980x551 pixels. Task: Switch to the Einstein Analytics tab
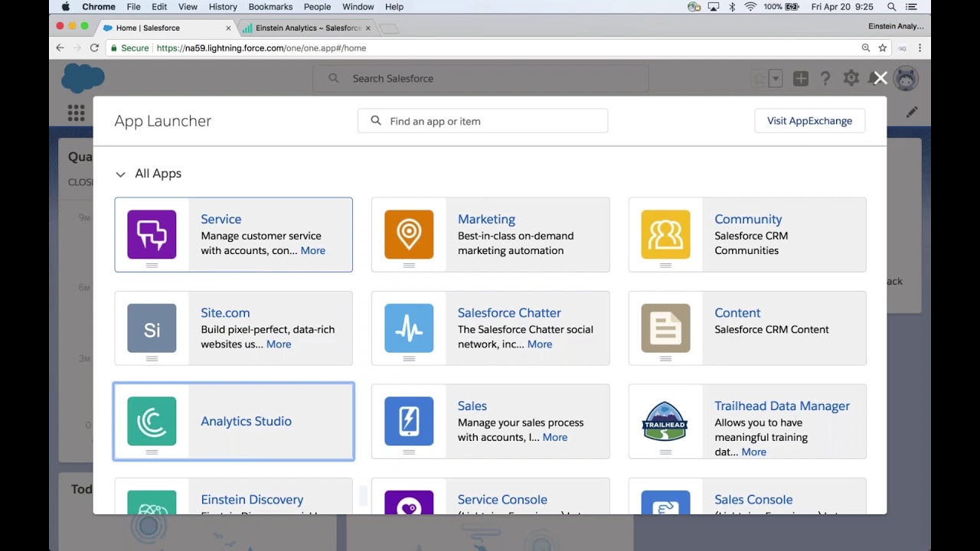click(x=306, y=28)
